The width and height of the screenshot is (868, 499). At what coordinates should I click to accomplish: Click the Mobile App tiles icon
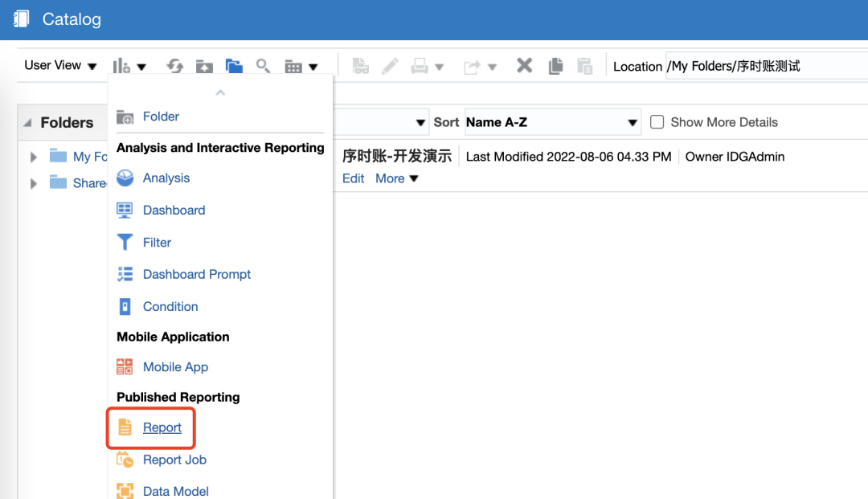tap(125, 366)
